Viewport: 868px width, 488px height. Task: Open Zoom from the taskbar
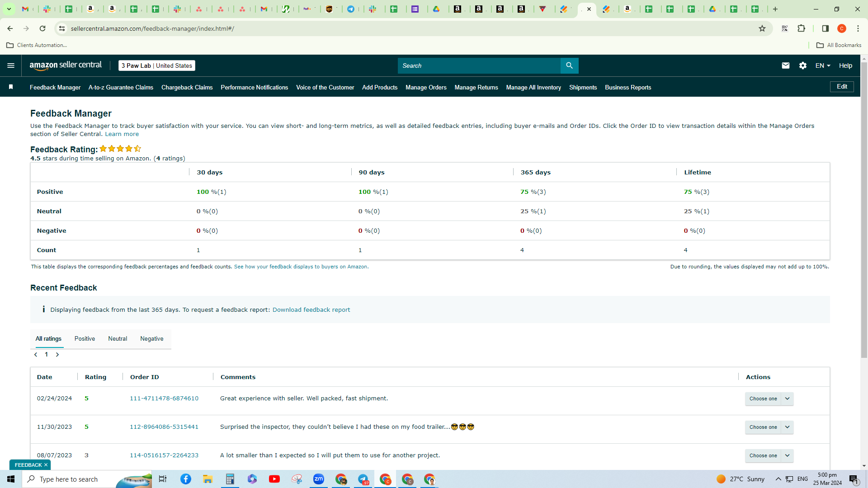pyautogui.click(x=319, y=479)
